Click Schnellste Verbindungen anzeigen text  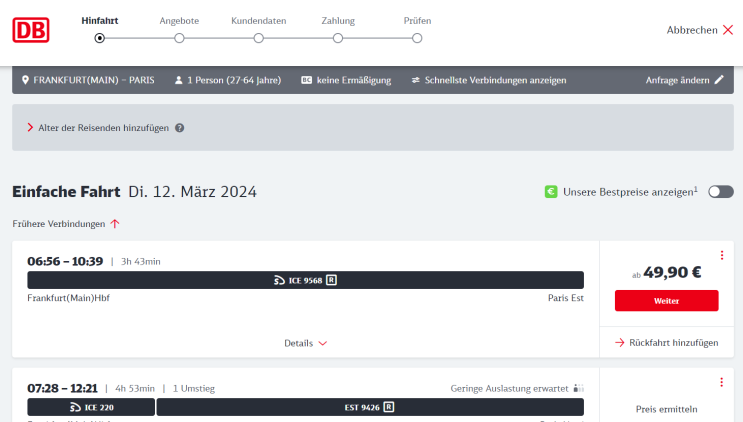tap(495, 80)
